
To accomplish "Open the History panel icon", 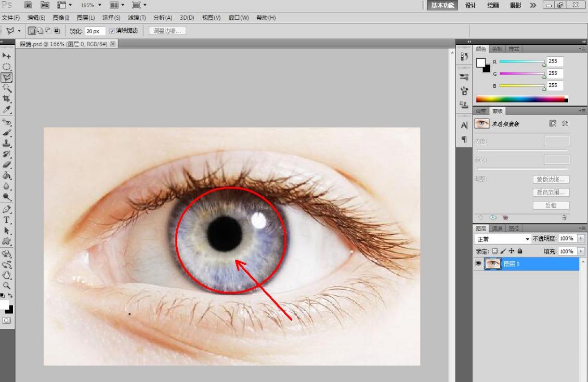I will click(464, 56).
